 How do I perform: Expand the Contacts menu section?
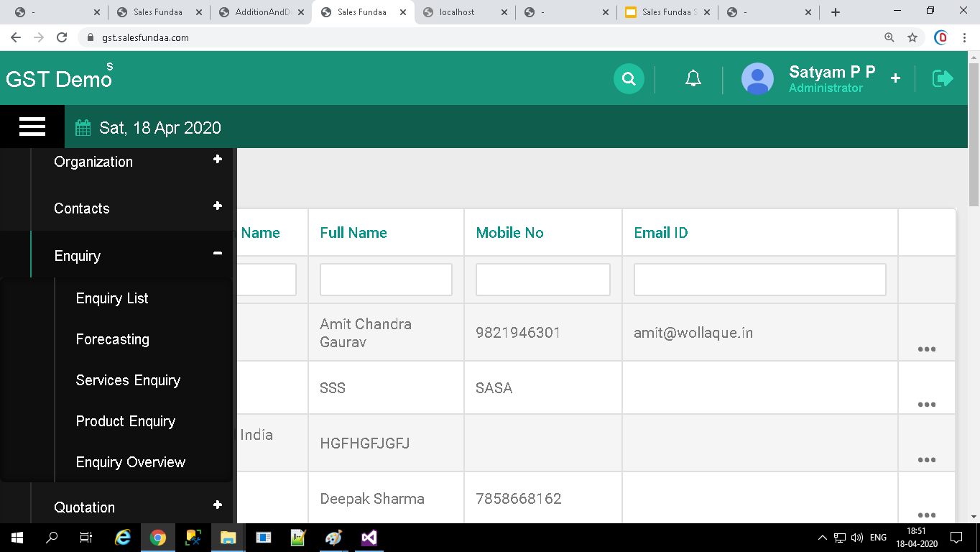click(x=217, y=207)
